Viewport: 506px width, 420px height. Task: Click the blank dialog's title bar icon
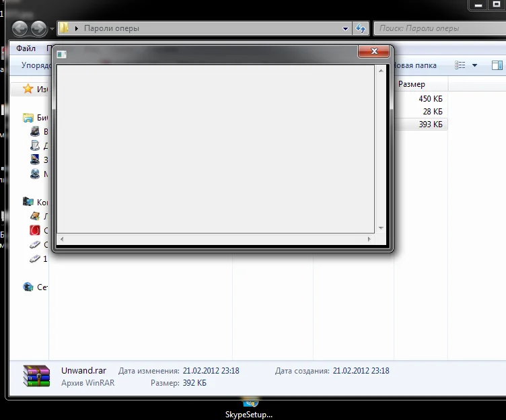(62, 55)
